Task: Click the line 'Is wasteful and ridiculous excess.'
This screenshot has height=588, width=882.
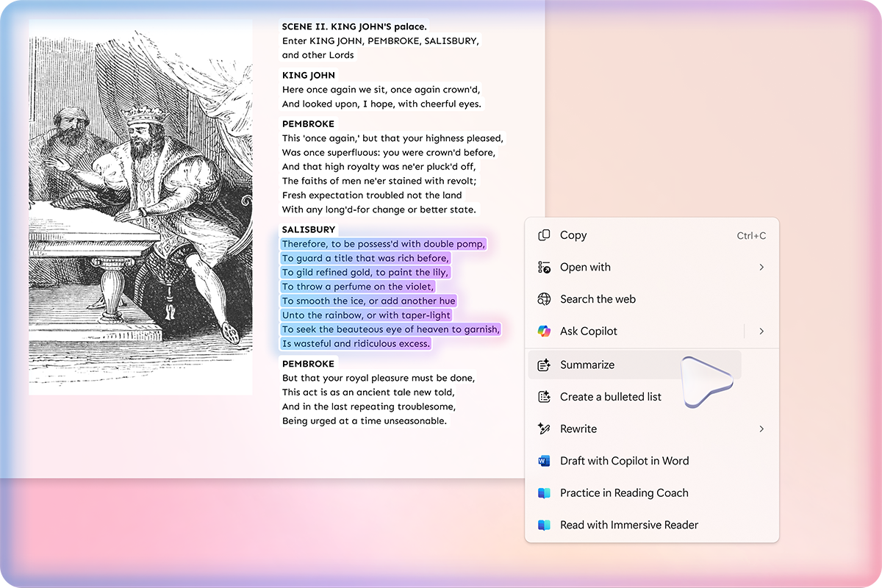Action: (x=356, y=343)
